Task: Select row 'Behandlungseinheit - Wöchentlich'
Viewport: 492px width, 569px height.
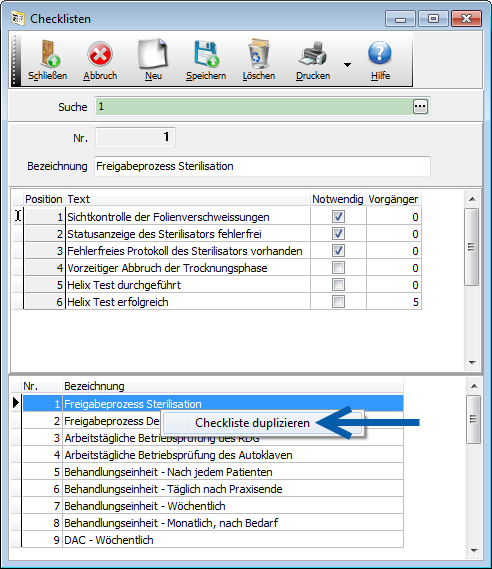Action: 213,506
